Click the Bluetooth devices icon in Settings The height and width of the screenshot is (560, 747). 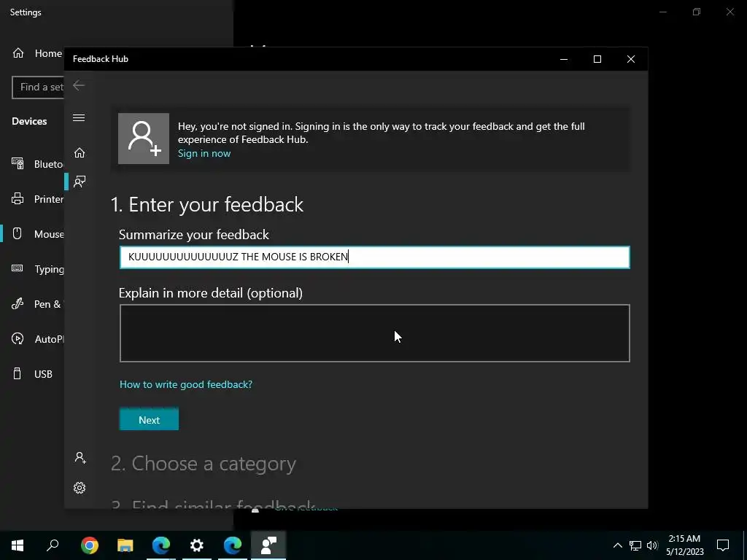(18, 164)
